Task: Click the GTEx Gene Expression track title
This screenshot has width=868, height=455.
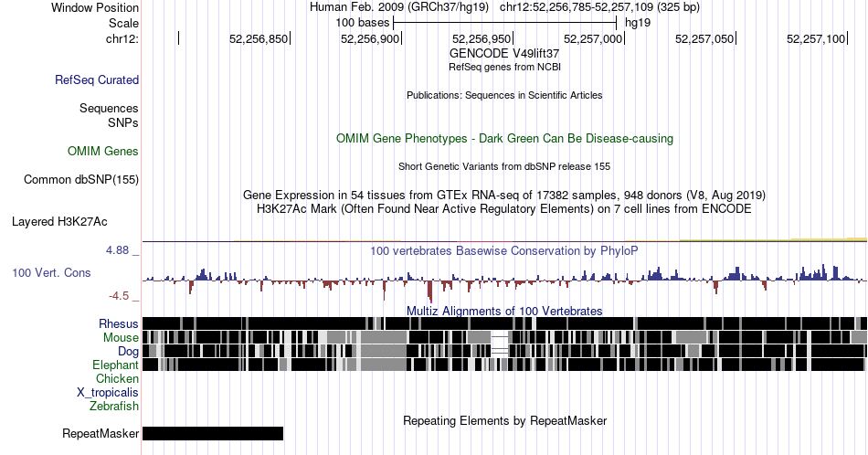Action: [x=504, y=195]
